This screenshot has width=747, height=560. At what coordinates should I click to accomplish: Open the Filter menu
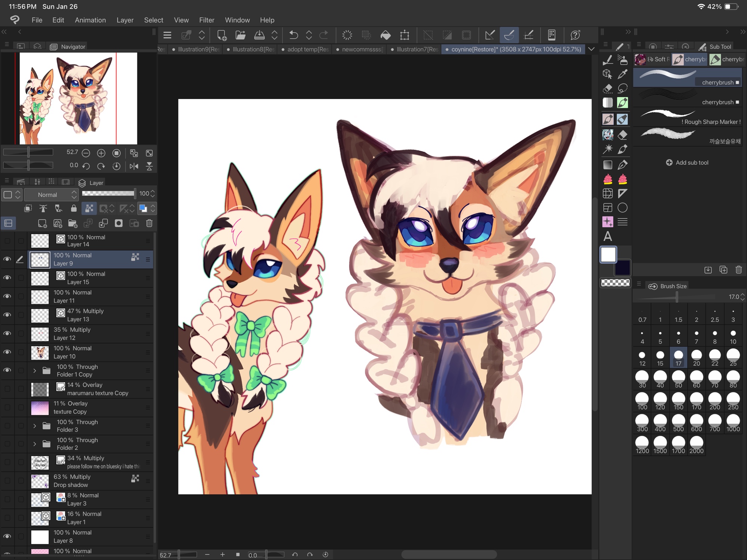point(207,20)
